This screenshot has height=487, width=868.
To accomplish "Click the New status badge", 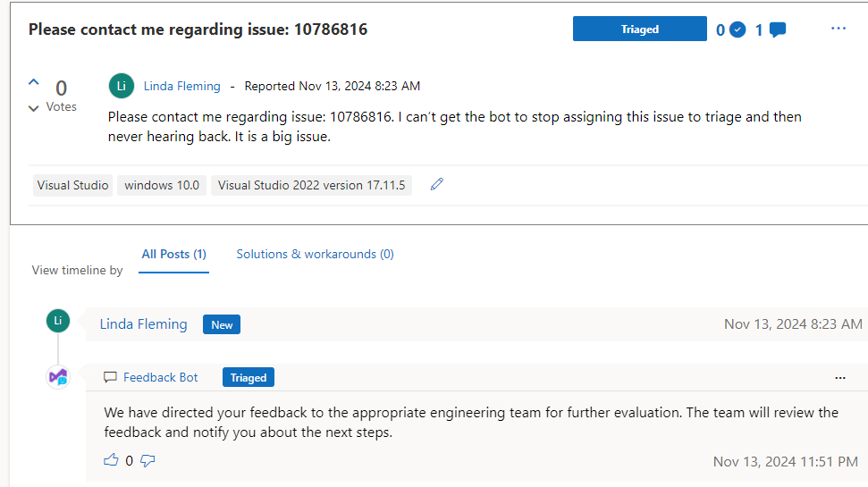I will coord(222,325).
